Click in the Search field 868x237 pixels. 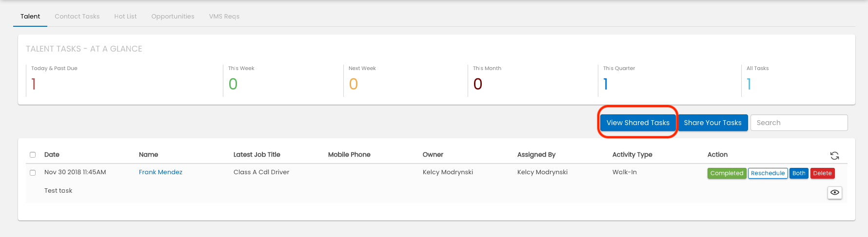pos(799,123)
